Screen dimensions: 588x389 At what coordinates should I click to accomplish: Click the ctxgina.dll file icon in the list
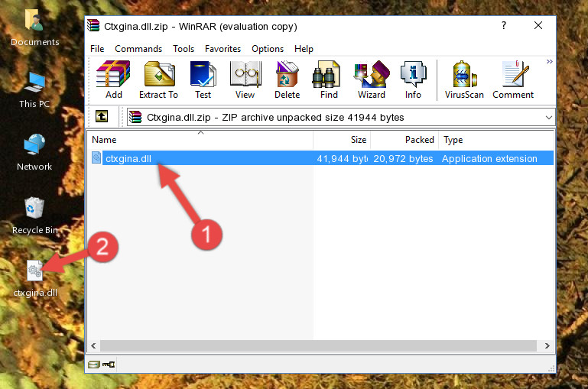[96, 157]
